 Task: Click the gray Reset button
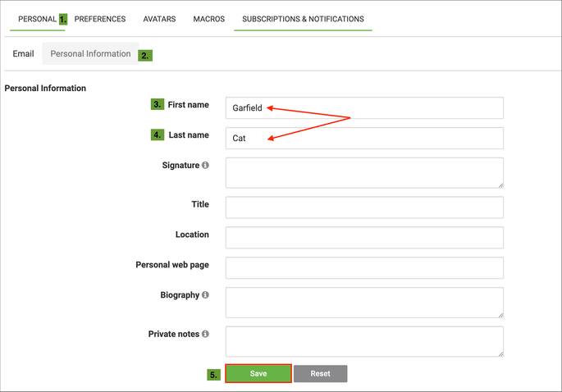320,374
